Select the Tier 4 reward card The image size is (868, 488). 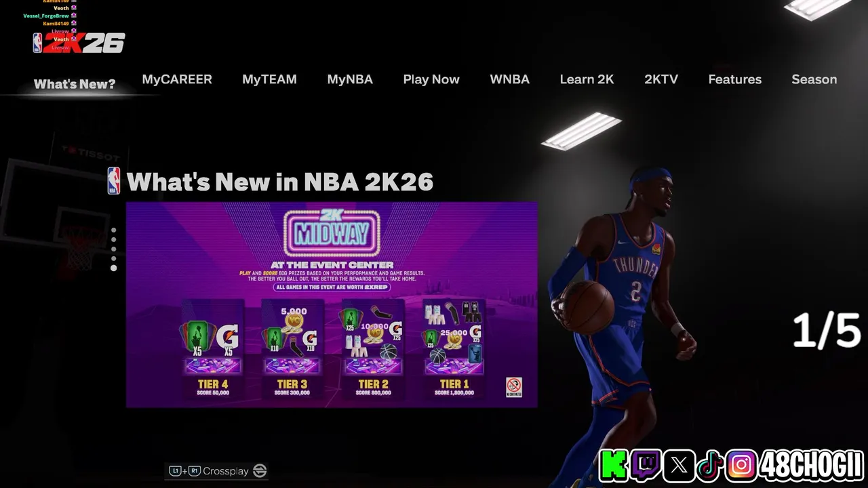tap(212, 349)
